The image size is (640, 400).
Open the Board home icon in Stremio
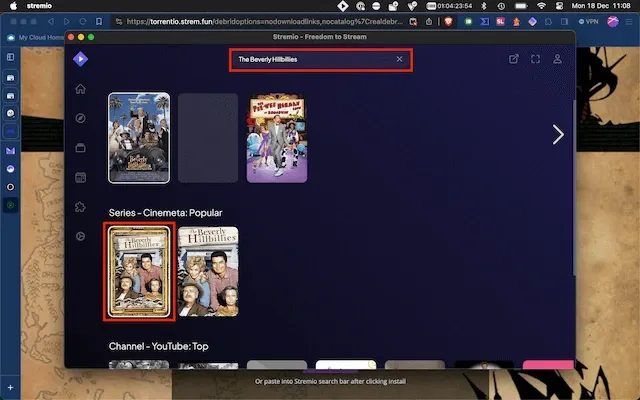pyautogui.click(x=80, y=89)
